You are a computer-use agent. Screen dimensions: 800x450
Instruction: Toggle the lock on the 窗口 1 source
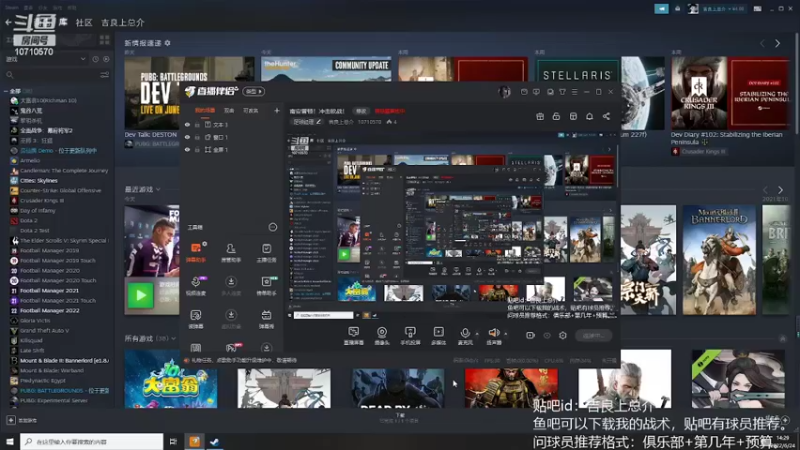(197, 137)
